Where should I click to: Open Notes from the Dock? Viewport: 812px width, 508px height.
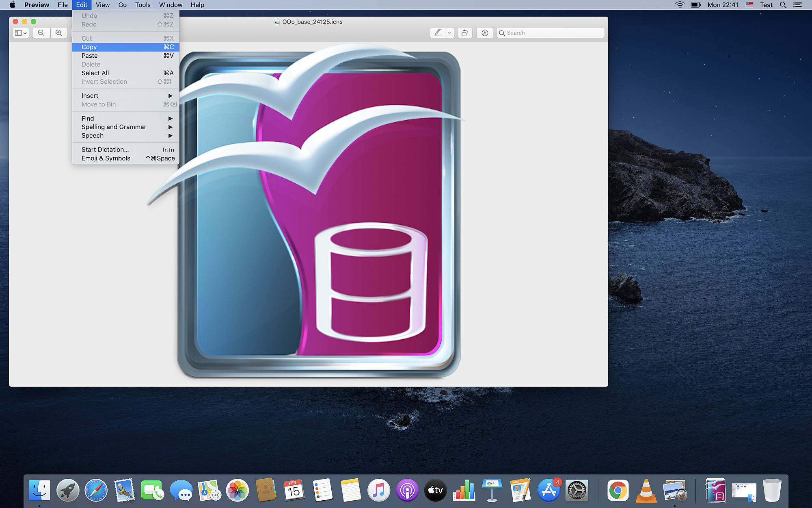point(351,490)
